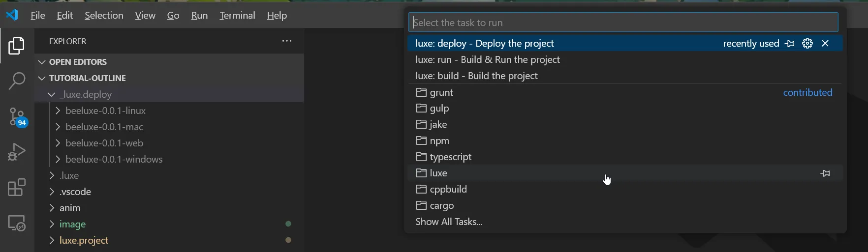Open the Remote Explorer icon
868x252 pixels.
(x=17, y=224)
